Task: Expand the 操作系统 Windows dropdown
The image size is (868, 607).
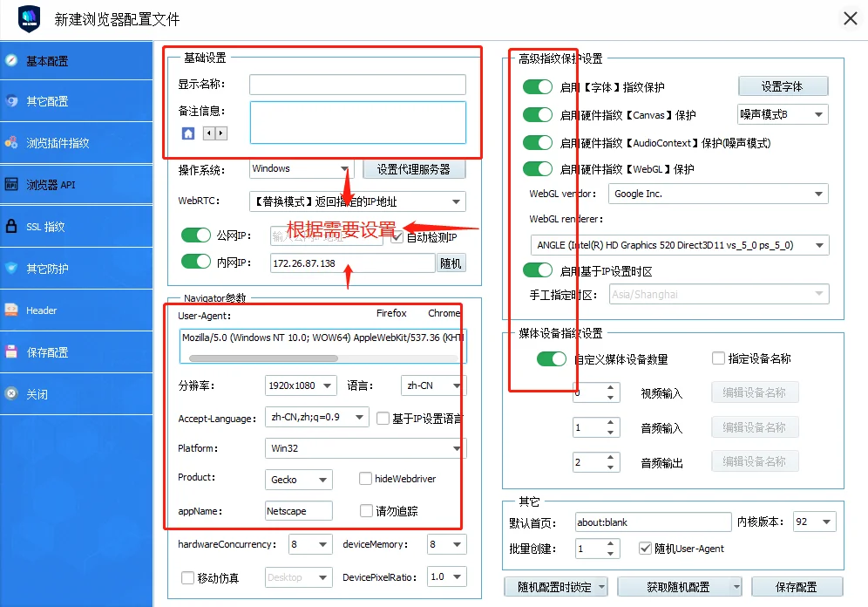Action: [x=343, y=169]
